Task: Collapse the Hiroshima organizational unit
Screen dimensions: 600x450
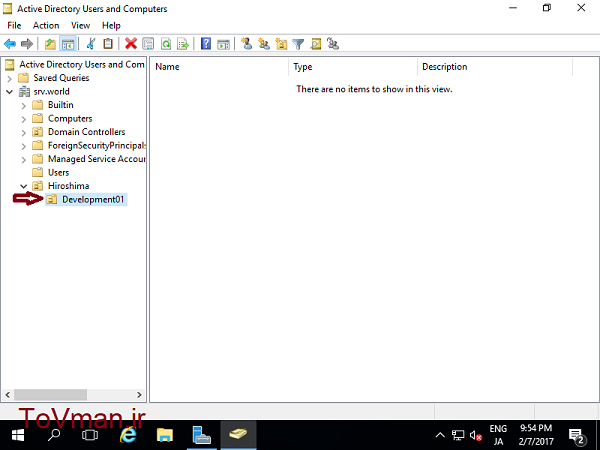Action: pos(24,186)
